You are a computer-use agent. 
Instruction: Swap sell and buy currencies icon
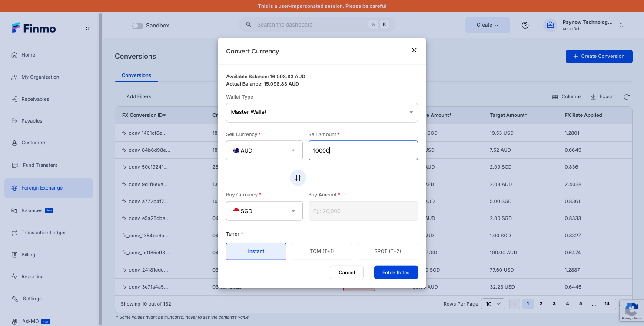(298, 178)
